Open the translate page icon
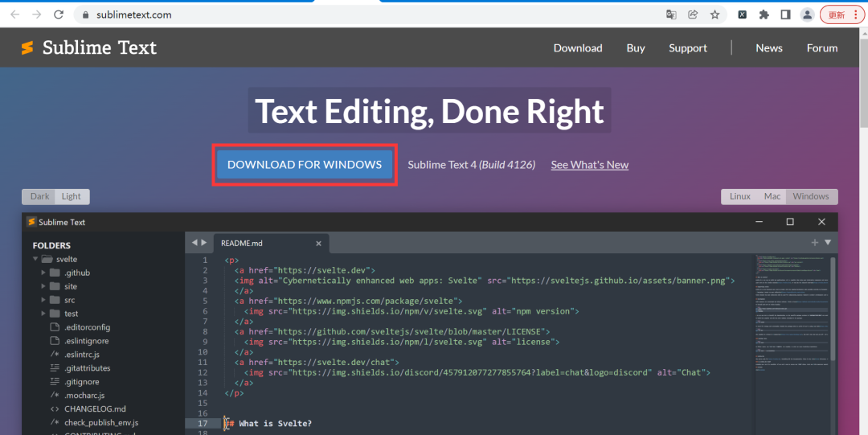Image resolution: width=868 pixels, height=435 pixels. [x=671, y=15]
